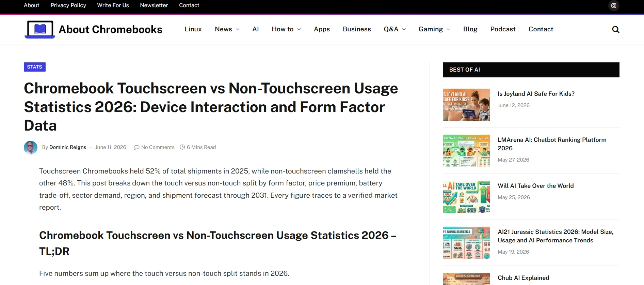Open Is Joyland AI Safe For Kids article
Image resolution: width=644 pixels, height=285 pixels.
pyautogui.click(x=536, y=94)
